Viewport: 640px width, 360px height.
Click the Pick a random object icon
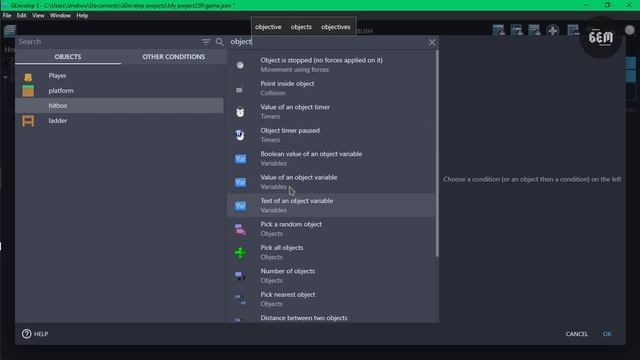click(x=240, y=229)
